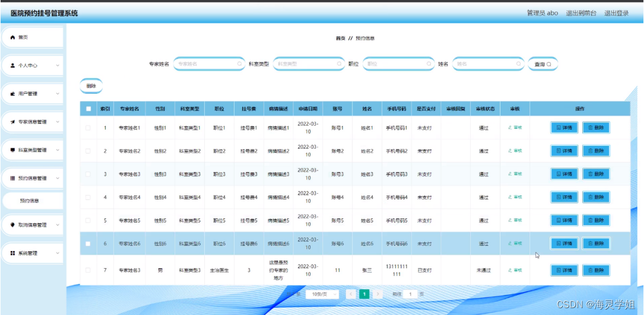Click 管理员 abo in the header

[x=542, y=13]
